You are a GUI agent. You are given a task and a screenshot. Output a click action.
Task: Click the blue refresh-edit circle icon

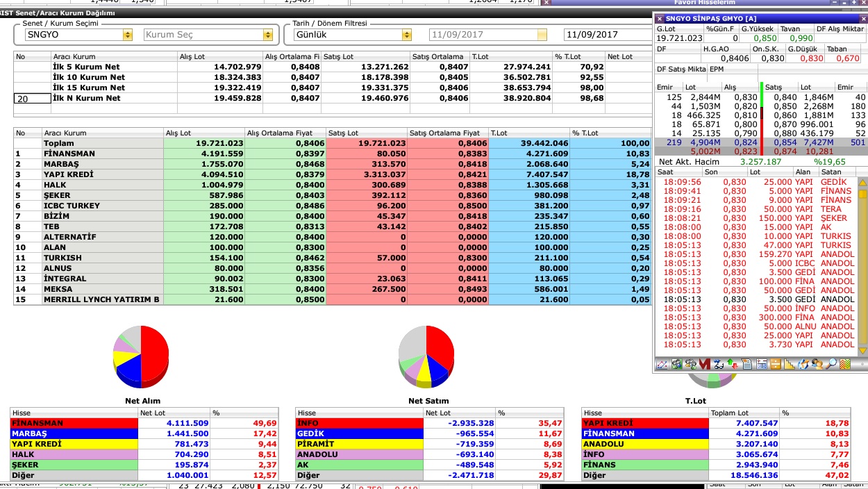803,364
